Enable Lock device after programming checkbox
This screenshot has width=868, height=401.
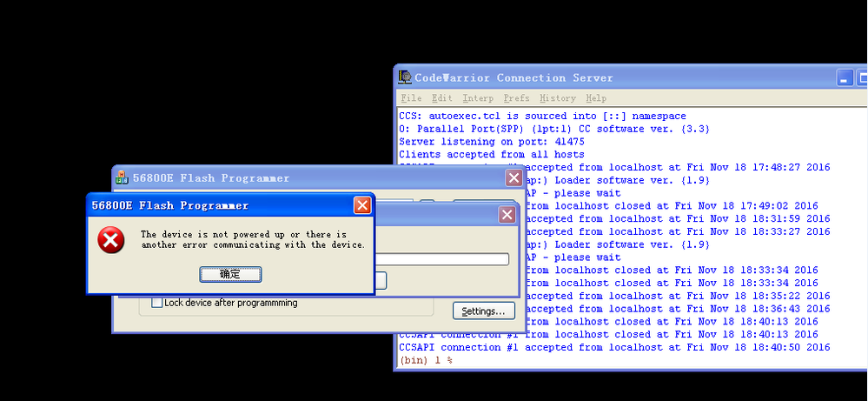click(157, 303)
